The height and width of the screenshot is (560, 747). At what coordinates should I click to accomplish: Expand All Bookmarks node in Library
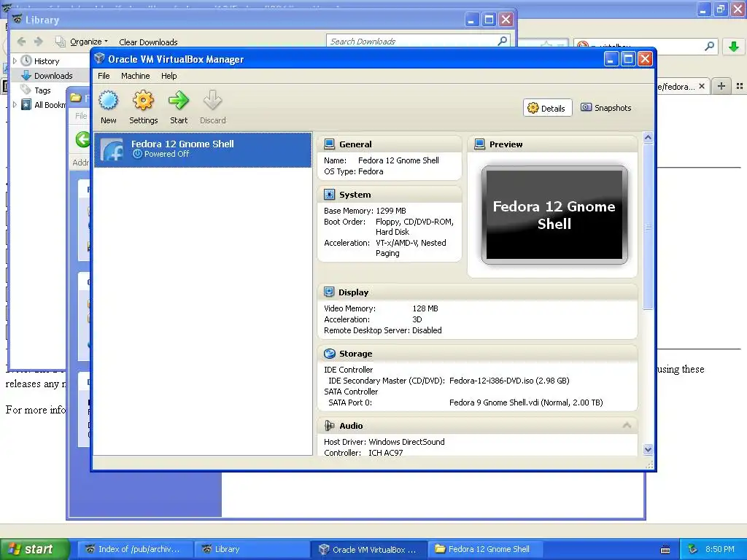pyautogui.click(x=15, y=104)
